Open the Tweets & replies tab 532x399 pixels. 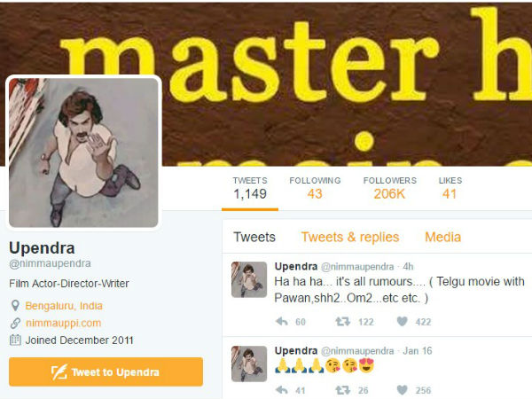click(350, 237)
